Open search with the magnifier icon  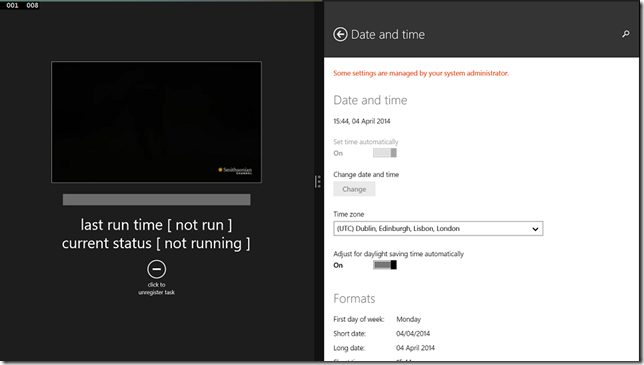tap(626, 34)
